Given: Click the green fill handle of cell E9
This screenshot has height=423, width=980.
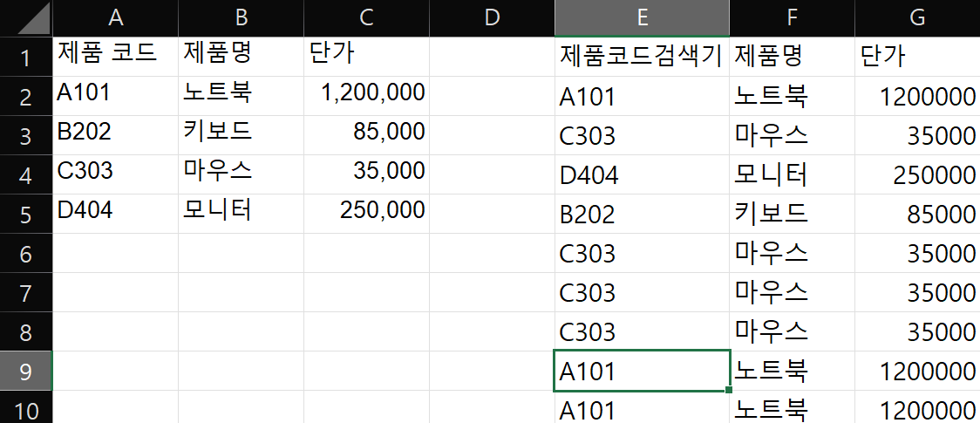Looking at the screenshot, I should click(x=729, y=390).
